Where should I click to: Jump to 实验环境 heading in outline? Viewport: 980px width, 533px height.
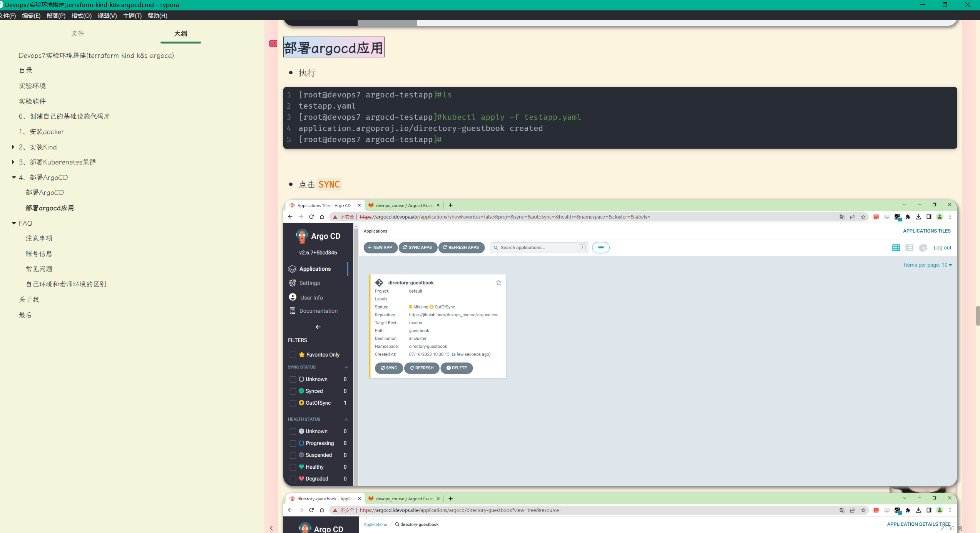[x=32, y=86]
